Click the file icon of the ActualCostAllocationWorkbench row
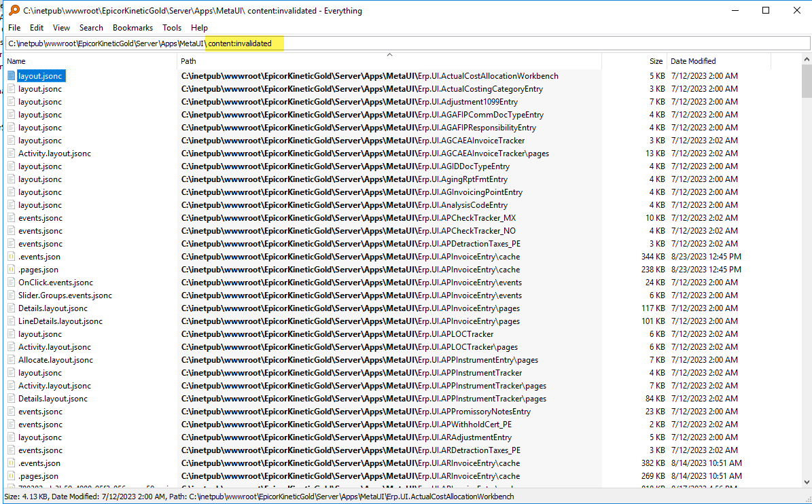The height and width of the screenshot is (504, 812). click(12, 76)
